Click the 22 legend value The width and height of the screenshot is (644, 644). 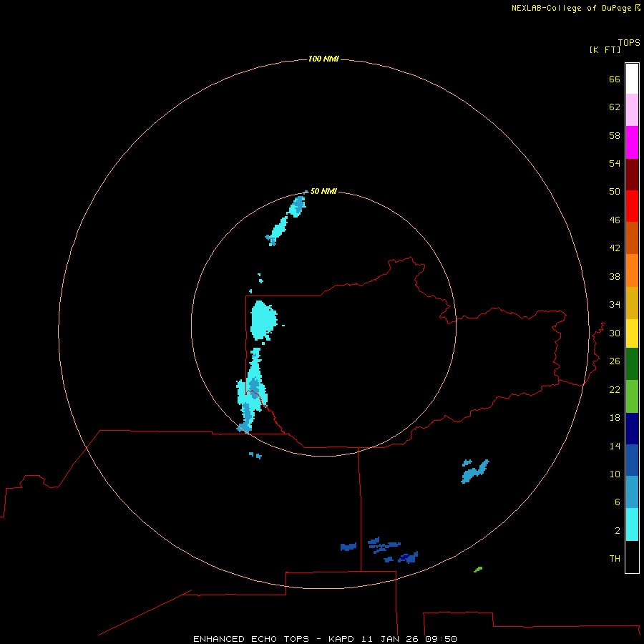[x=615, y=389]
